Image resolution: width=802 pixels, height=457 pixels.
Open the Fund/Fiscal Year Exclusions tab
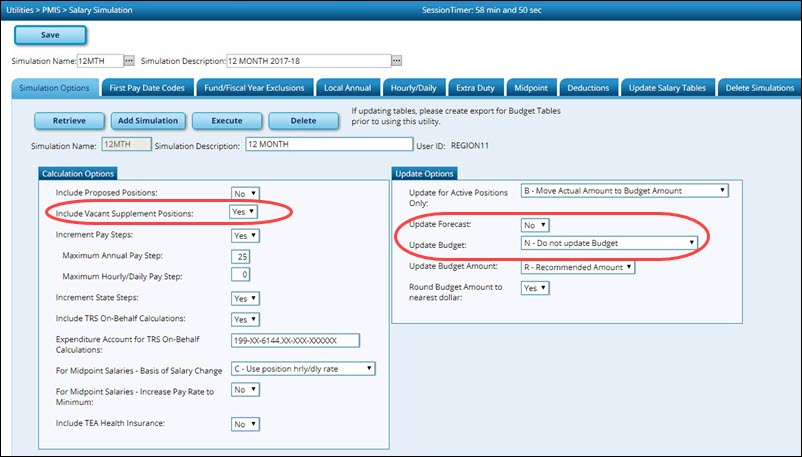[256, 88]
